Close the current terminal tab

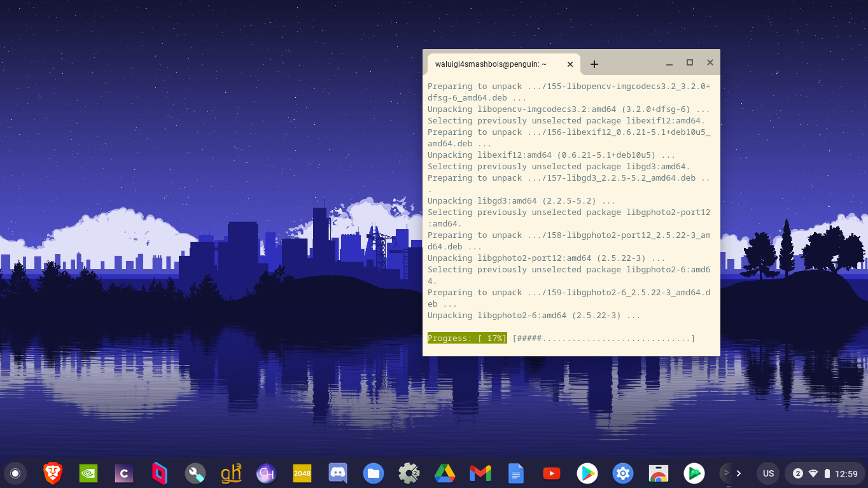(x=570, y=64)
